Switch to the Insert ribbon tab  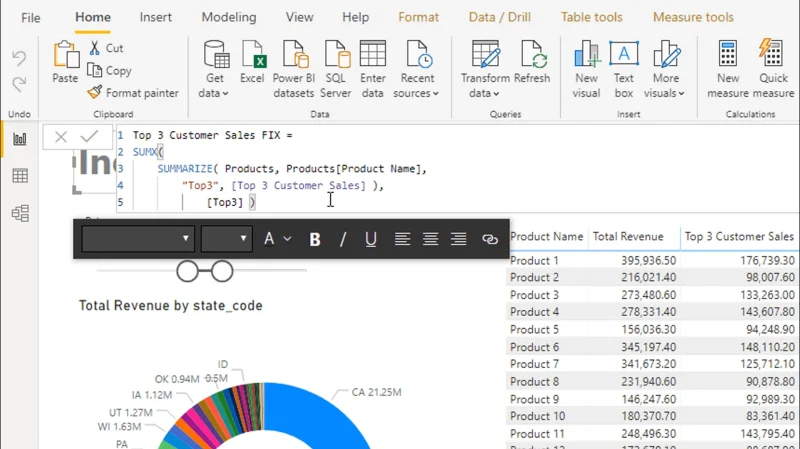156,17
